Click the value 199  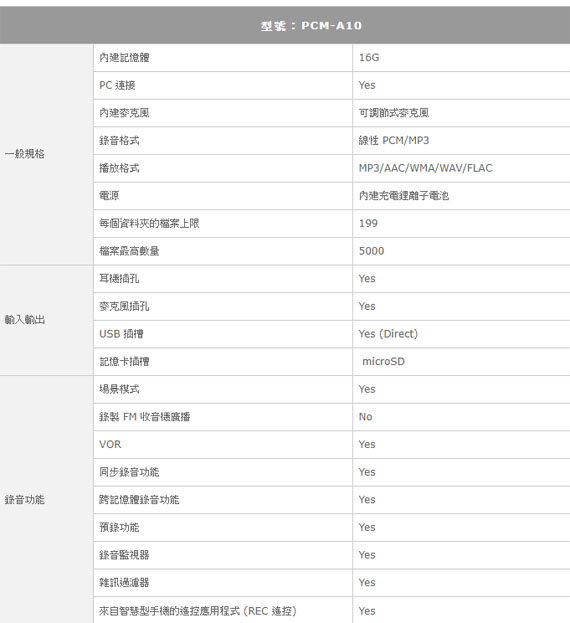coord(368,223)
